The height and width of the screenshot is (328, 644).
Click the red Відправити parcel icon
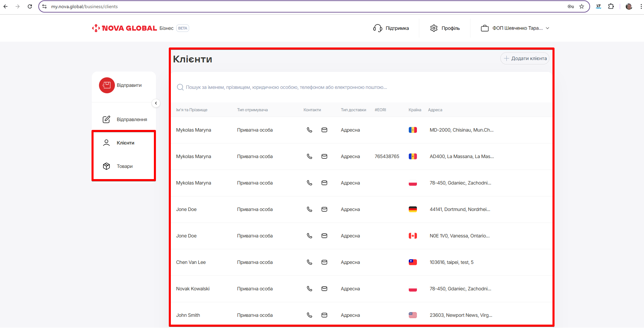tap(107, 85)
